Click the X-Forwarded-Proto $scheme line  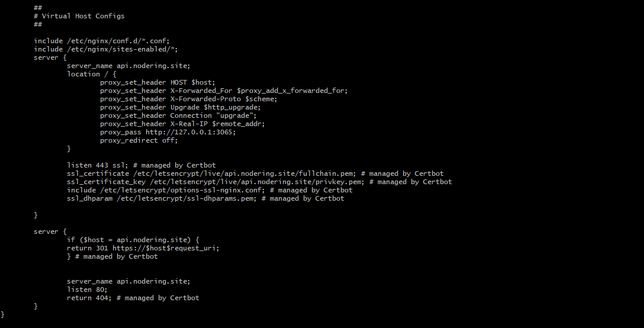click(x=188, y=99)
